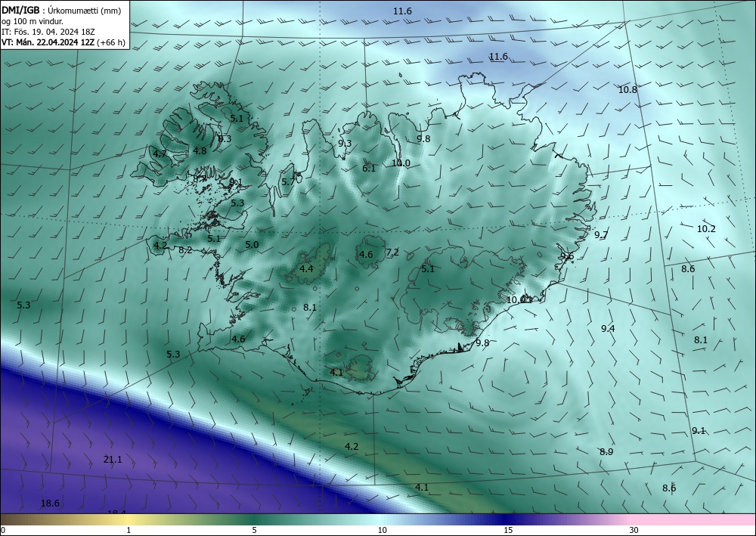The width and height of the screenshot is (756, 536).
Task: Select the line 'IT: Fös. 19. 04. 2024 18Z'
Action: pyautogui.click(x=48, y=32)
